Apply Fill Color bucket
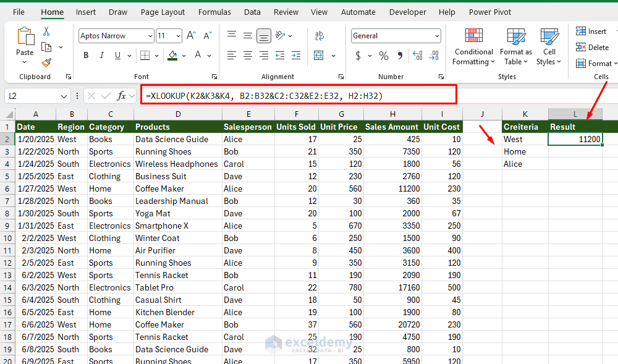The width and height of the screenshot is (618, 364). click(172, 55)
